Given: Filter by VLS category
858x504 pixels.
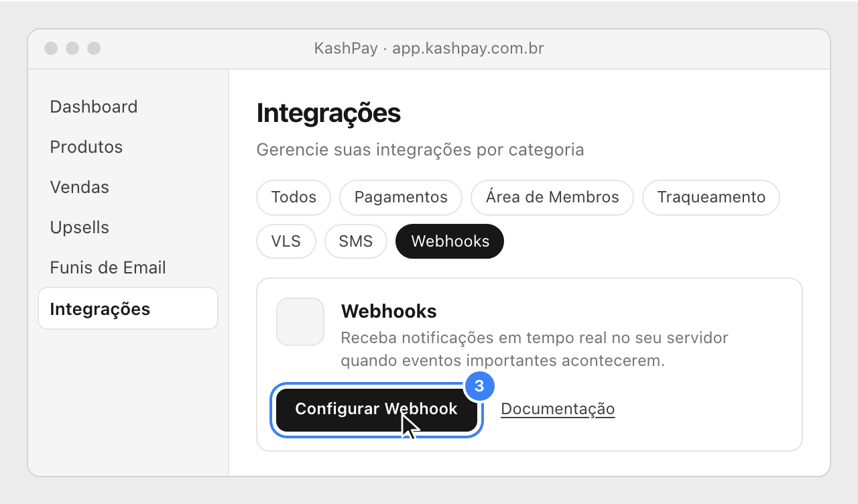Looking at the screenshot, I should click(x=286, y=241).
